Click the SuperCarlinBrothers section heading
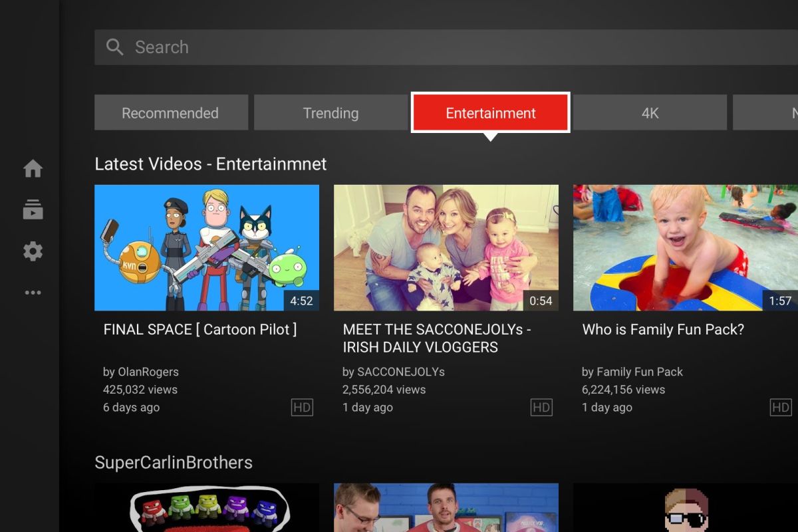Viewport: 798px width, 532px height. [174, 462]
